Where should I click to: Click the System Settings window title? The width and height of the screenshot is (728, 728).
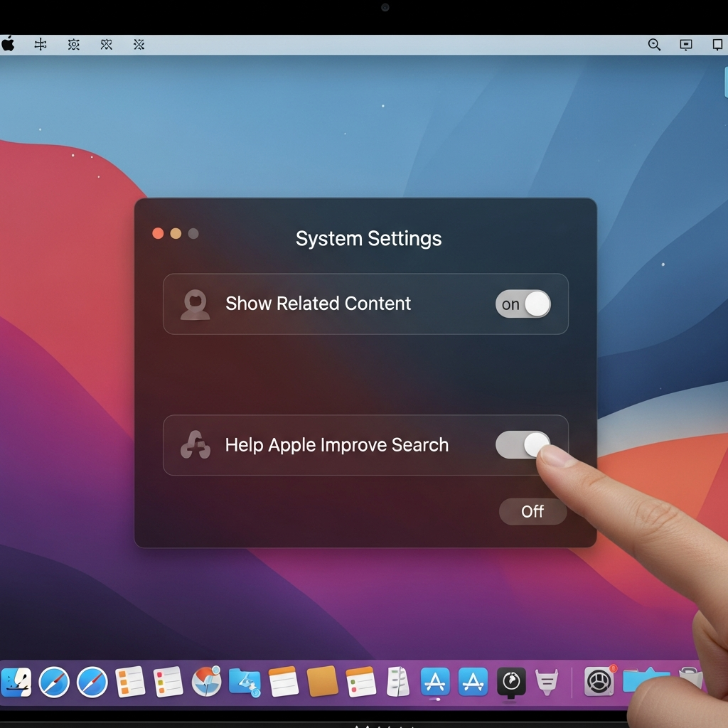368,238
